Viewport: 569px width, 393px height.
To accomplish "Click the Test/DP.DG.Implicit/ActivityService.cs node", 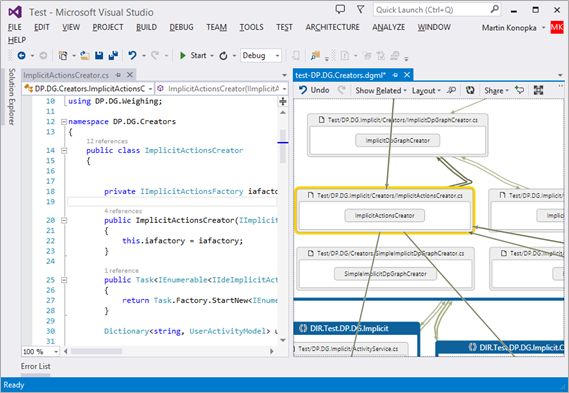I will 351,349.
